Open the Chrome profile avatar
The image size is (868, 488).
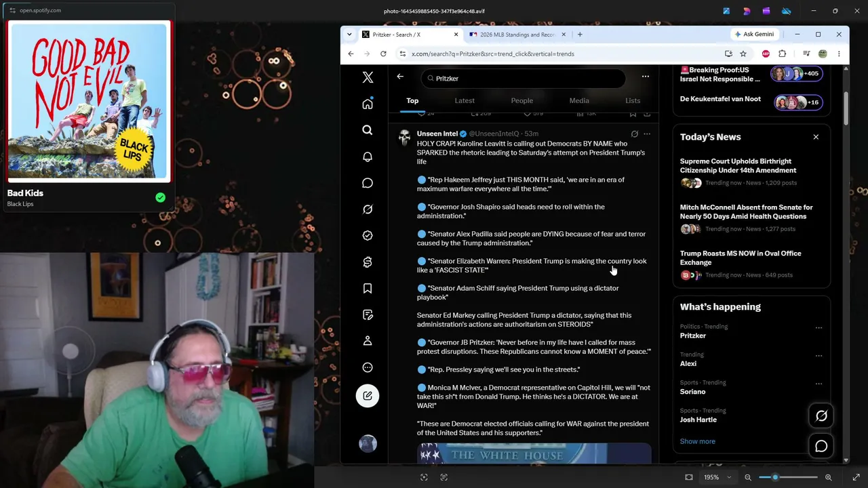[x=823, y=54]
